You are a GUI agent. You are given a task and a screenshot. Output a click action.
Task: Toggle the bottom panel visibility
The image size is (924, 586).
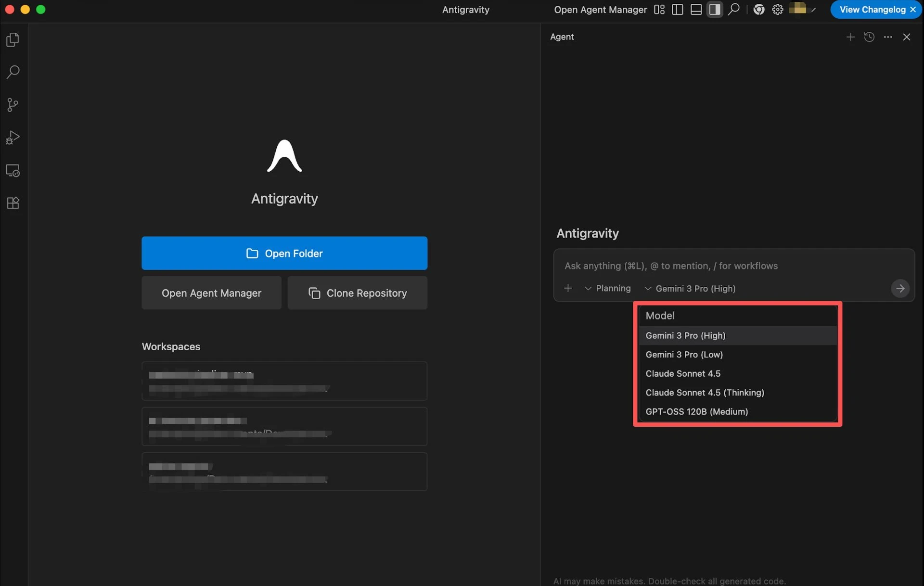(x=695, y=9)
